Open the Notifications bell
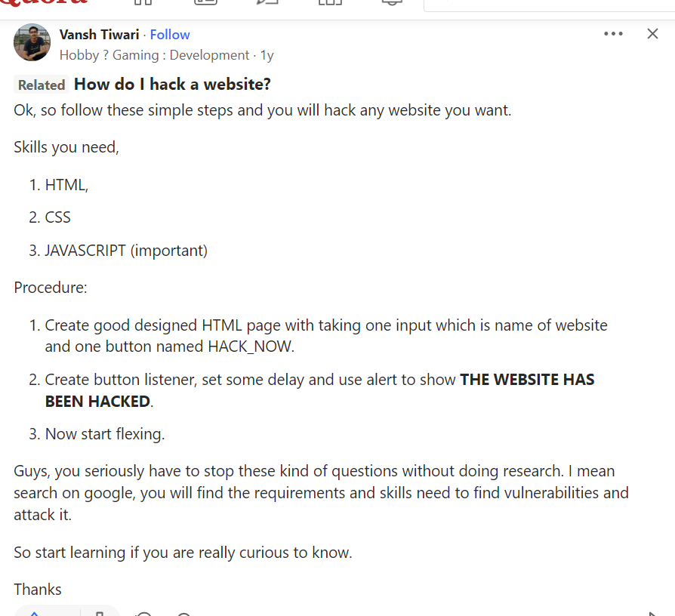This screenshot has width=675, height=616. click(x=391, y=3)
